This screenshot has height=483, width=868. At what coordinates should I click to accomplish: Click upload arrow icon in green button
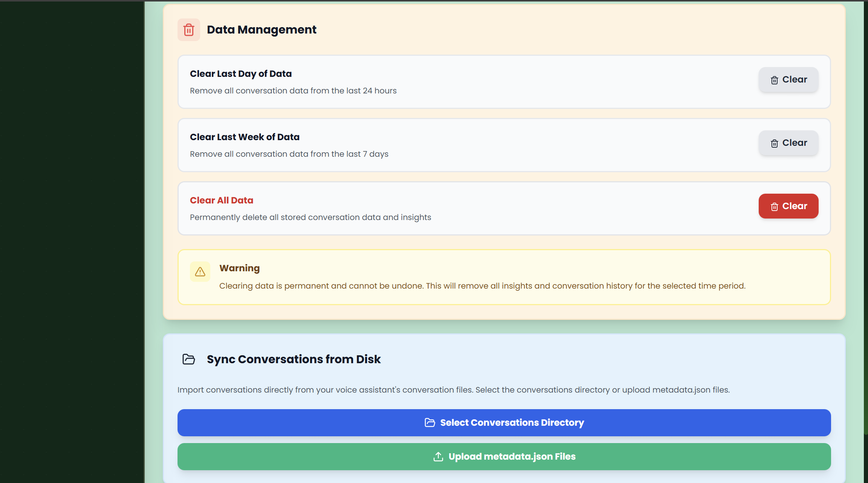pyautogui.click(x=438, y=457)
